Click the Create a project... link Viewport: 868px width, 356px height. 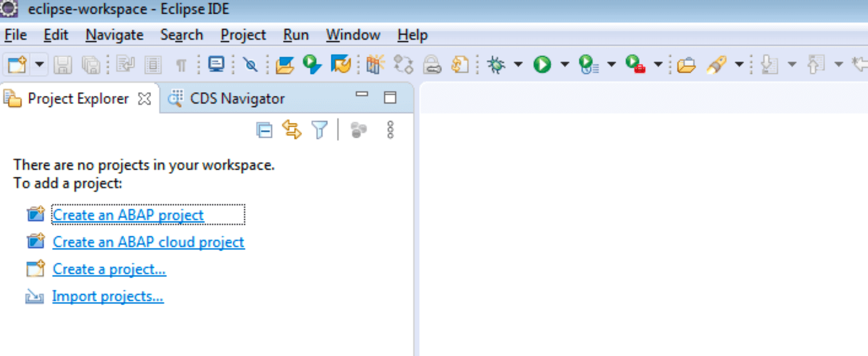tap(109, 269)
